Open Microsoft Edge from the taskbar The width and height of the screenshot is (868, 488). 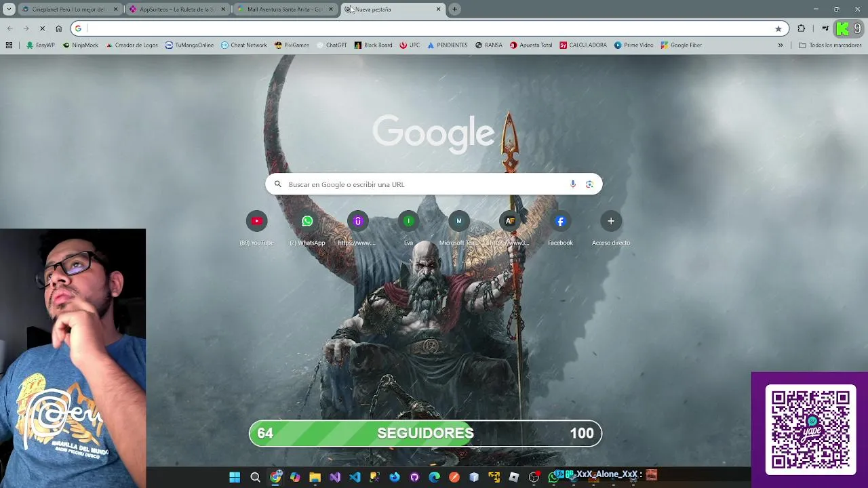tap(435, 477)
